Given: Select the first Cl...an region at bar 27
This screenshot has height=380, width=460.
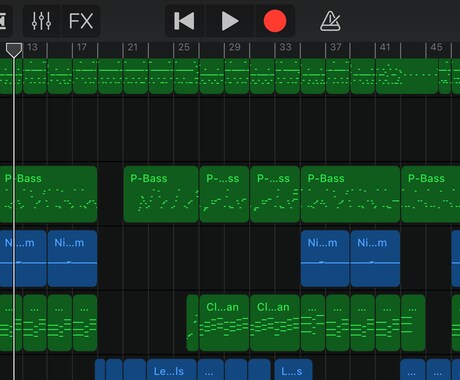Looking at the screenshot, I should pos(224,323).
